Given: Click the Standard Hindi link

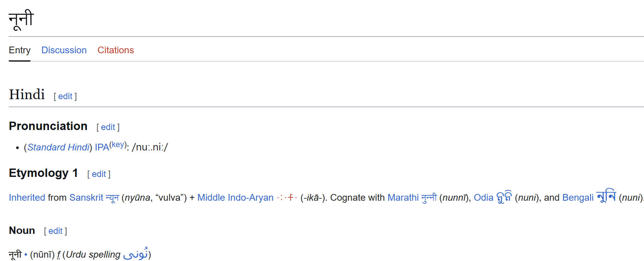Looking at the screenshot, I should pyautogui.click(x=58, y=147).
